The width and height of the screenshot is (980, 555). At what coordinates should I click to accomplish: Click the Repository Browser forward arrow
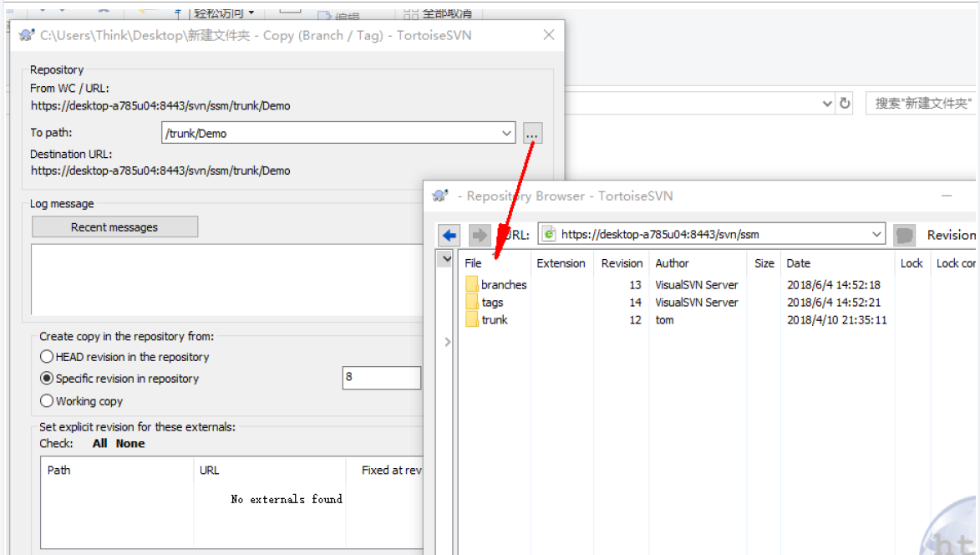[x=480, y=235]
